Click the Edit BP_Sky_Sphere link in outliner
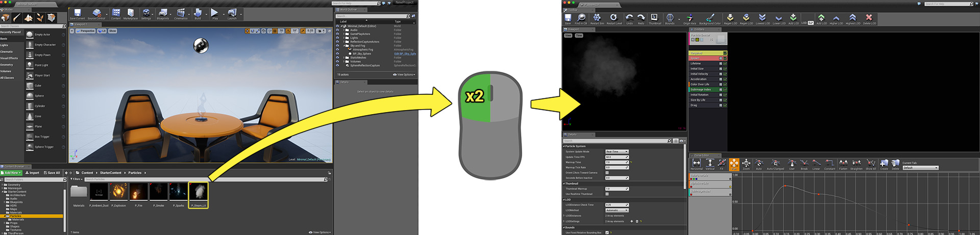Screen dimensions: 980x235 click(405, 54)
